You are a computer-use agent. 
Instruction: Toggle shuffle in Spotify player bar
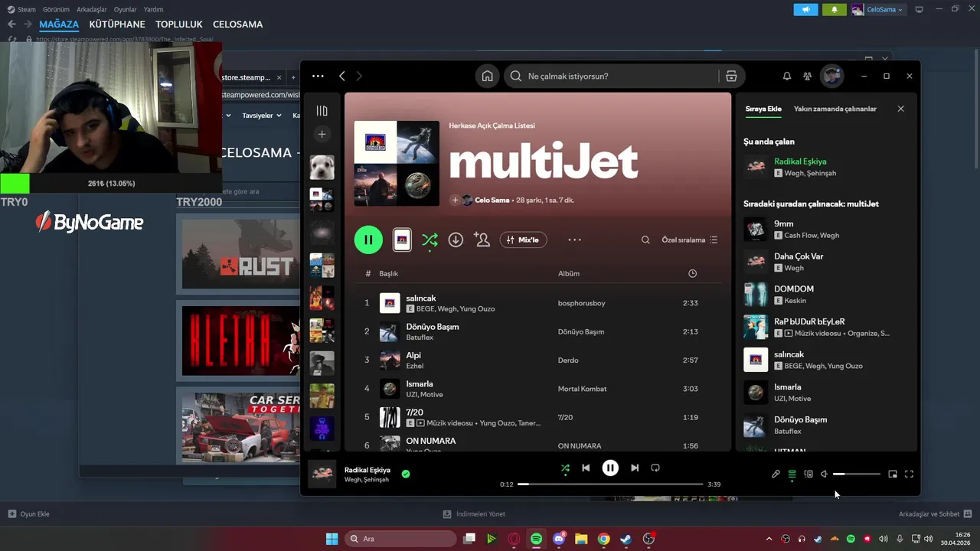tap(565, 468)
